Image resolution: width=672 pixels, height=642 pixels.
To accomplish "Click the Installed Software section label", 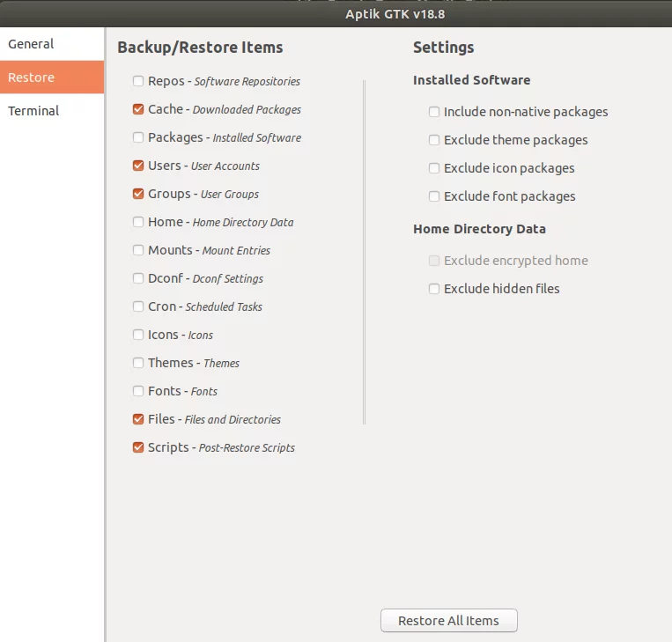I will (472, 80).
